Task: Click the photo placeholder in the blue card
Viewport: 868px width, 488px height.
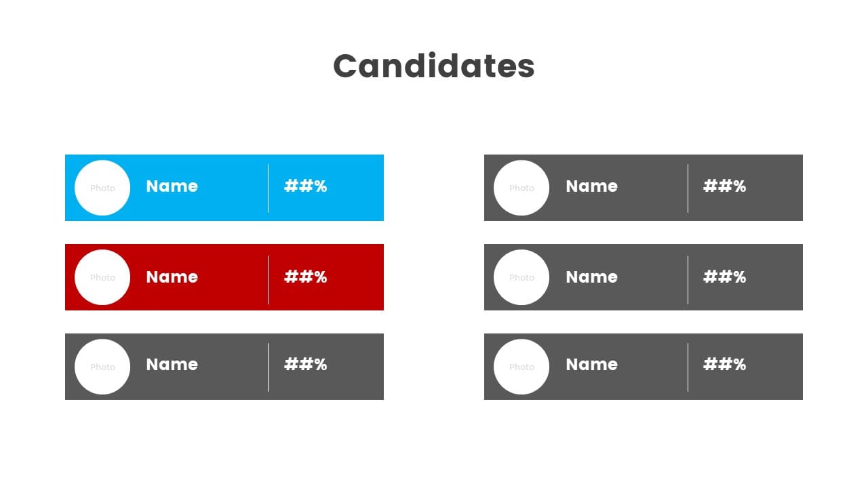Action: click(102, 188)
